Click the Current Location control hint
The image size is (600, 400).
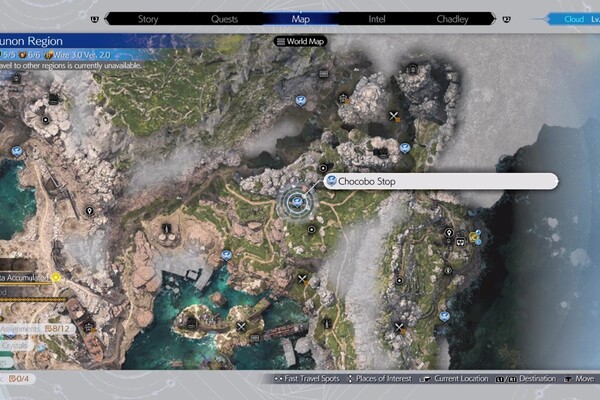454,379
